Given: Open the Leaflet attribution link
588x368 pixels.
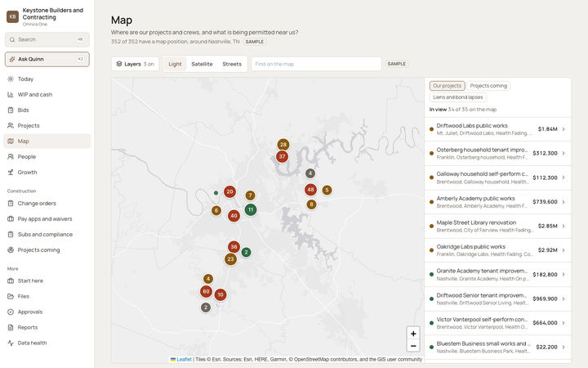Looking at the screenshot, I should [184, 359].
